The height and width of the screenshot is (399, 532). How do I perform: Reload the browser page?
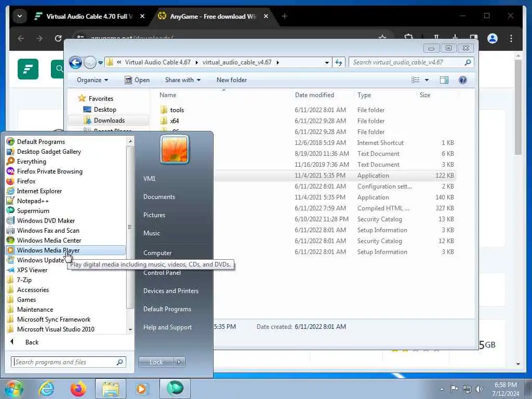pos(58,38)
